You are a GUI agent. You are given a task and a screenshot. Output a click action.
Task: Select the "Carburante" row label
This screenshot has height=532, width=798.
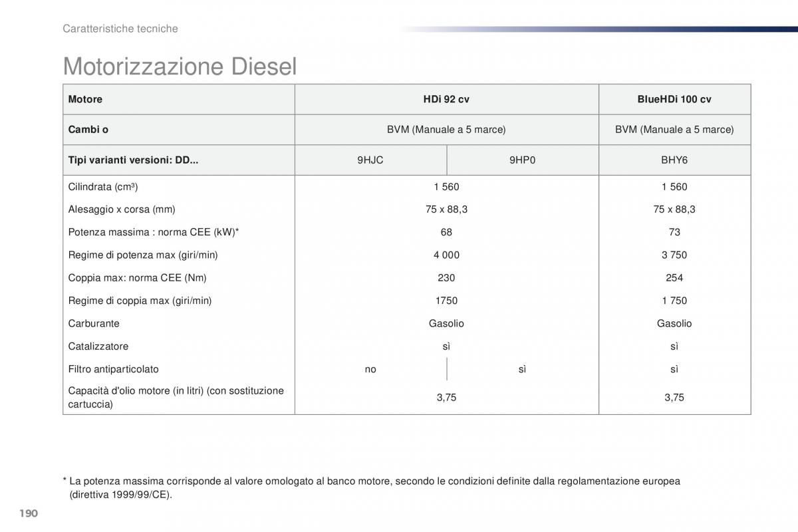point(94,323)
